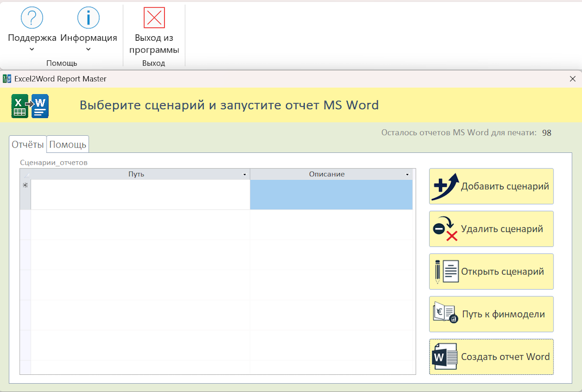Click the Выход ribbon group label
This screenshot has height=392, width=582.
coord(154,63)
